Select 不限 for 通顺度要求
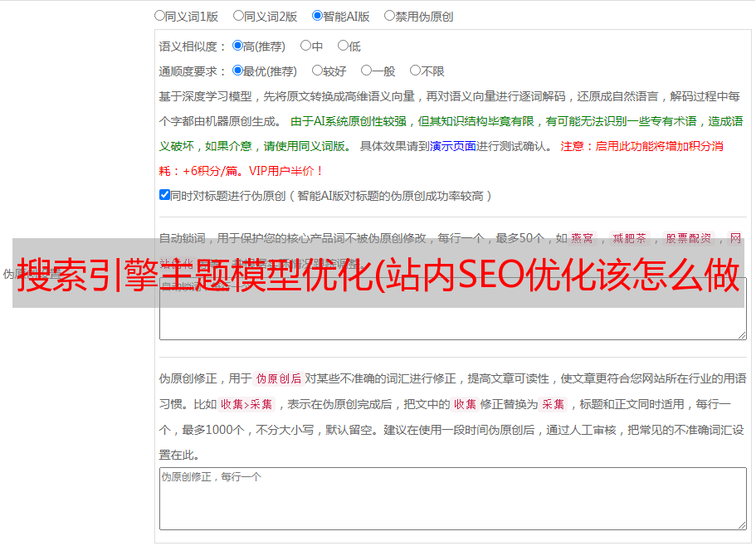This screenshot has height=546, width=756. tap(415, 71)
